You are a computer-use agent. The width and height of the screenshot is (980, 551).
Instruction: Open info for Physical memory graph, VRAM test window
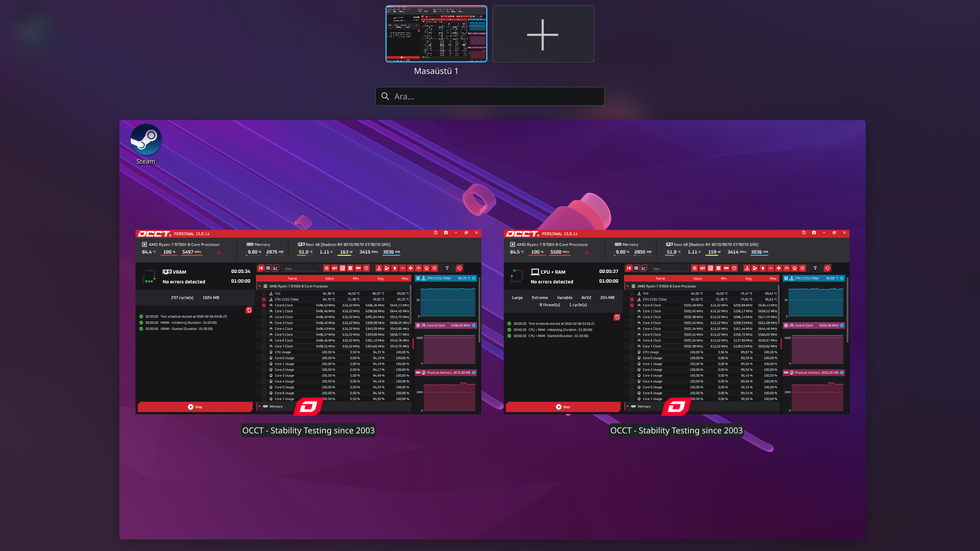point(474,373)
